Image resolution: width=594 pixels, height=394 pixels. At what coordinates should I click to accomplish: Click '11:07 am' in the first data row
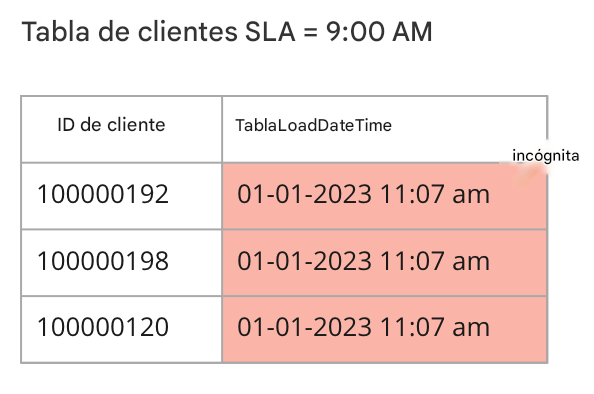pyautogui.click(x=435, y=194)
